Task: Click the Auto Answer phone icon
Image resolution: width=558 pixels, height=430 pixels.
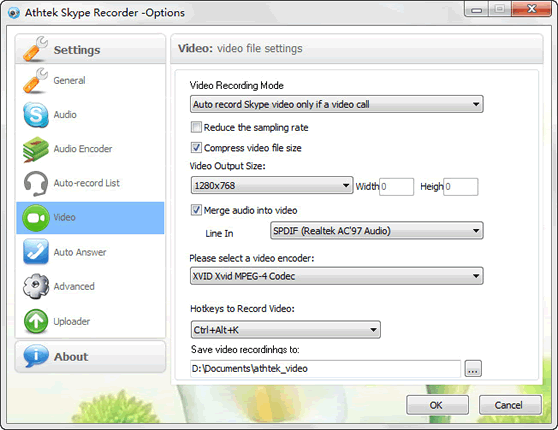Action: (36, 252)
